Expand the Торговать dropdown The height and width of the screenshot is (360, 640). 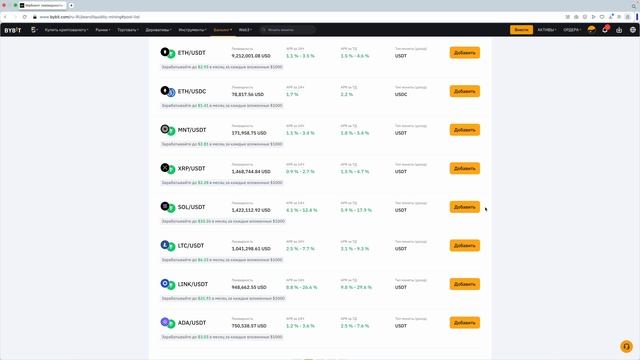pyautogui.click(x=128, y=30)
